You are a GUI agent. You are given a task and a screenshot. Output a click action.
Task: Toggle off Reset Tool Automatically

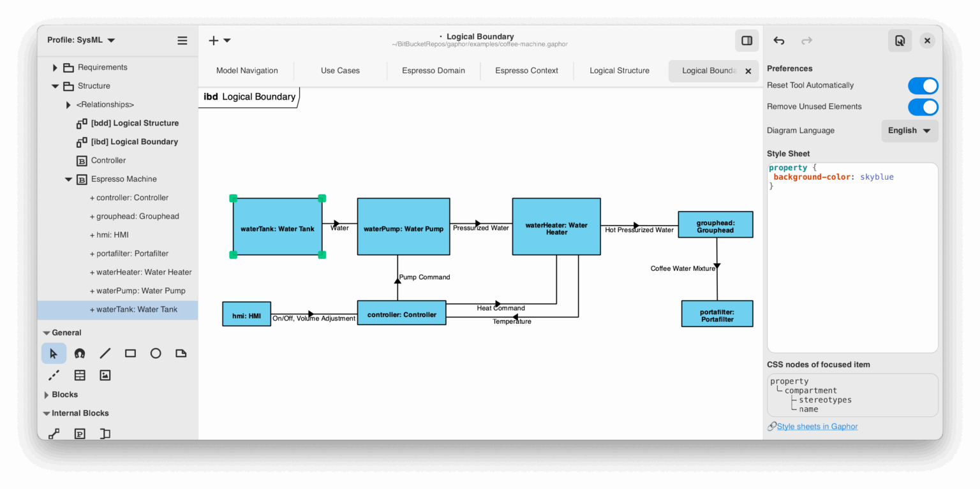[923, 85]
